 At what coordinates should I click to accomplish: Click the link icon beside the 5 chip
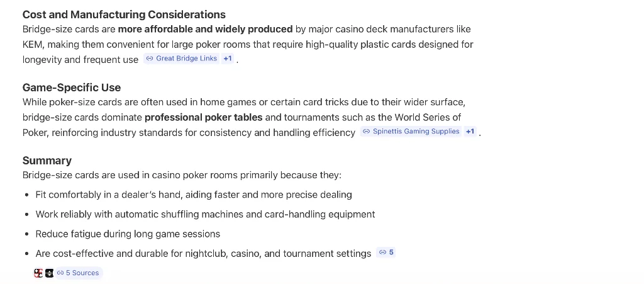coord(382,253)
